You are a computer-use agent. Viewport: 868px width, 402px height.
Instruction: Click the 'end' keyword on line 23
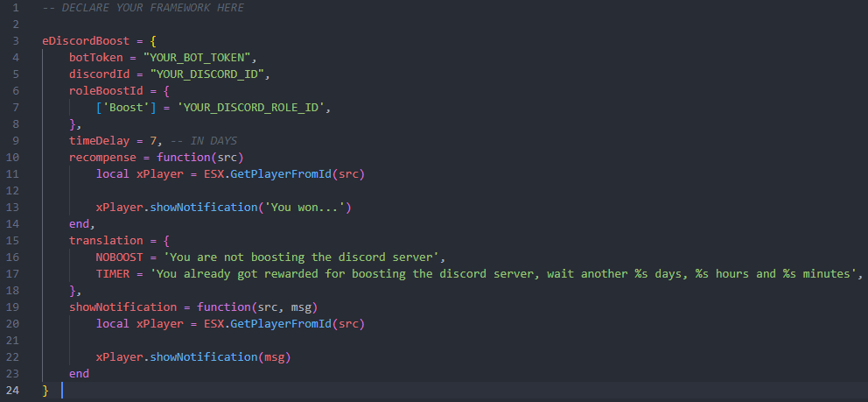[79, 373]
